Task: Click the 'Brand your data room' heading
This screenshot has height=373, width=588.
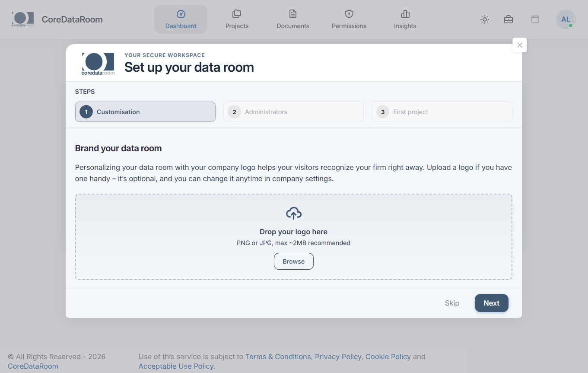Action: point(118,148)
